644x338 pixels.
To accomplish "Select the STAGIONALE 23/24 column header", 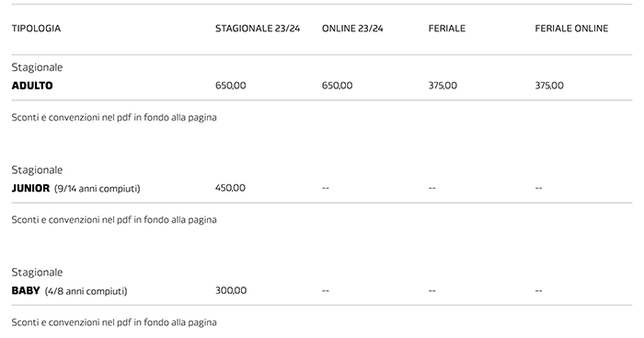I will coord(258,29).
